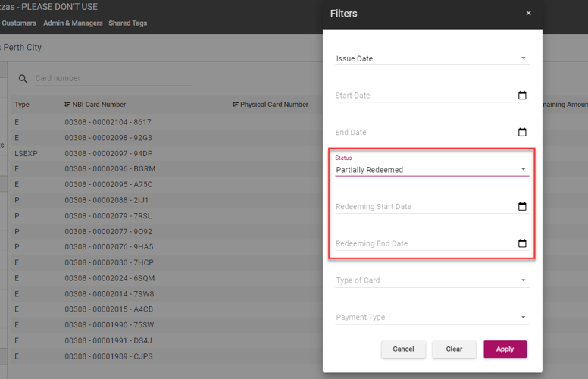The height and width of the screenshot is (379, 588).
Task: Sort by NBI Card Number column icon
Action: 67,105
